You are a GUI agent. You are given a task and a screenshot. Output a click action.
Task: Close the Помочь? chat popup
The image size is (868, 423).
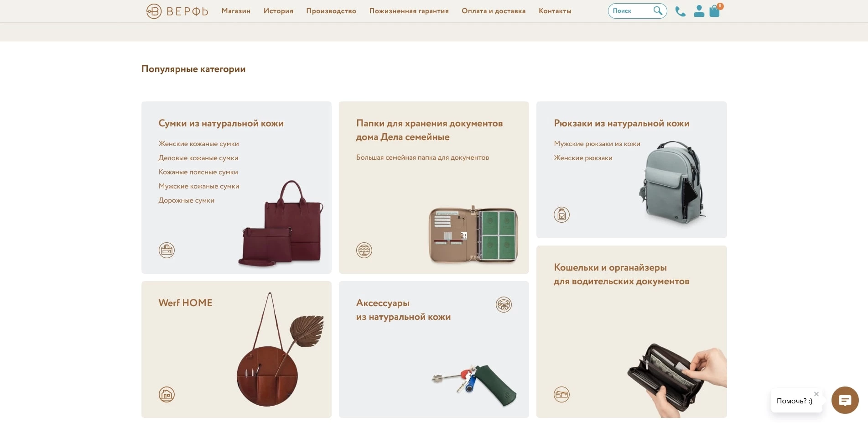coord(816,394)
